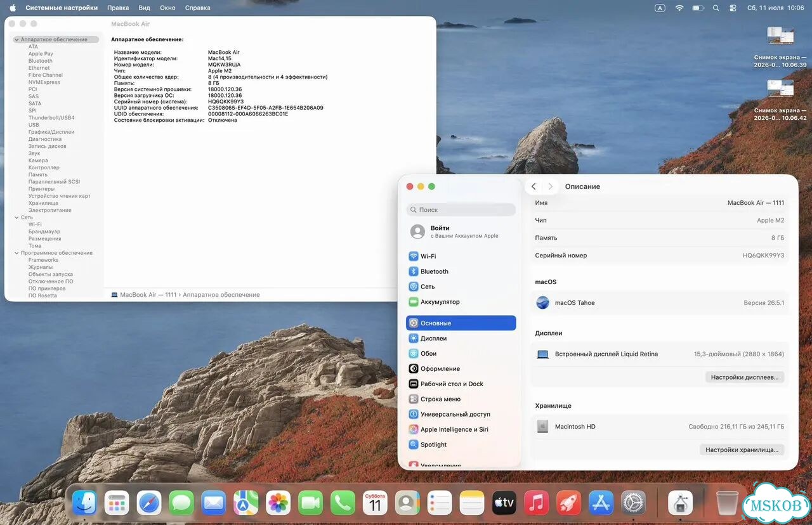Select Графика/Дисплеи in the hardware tree
The width and height of the screenshot is (812, 525).
click(51, 132)
